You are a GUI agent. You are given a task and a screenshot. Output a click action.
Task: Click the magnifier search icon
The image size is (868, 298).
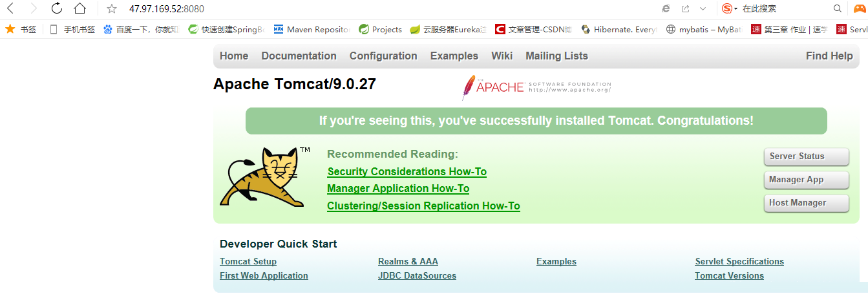click(x=838, y=8)
